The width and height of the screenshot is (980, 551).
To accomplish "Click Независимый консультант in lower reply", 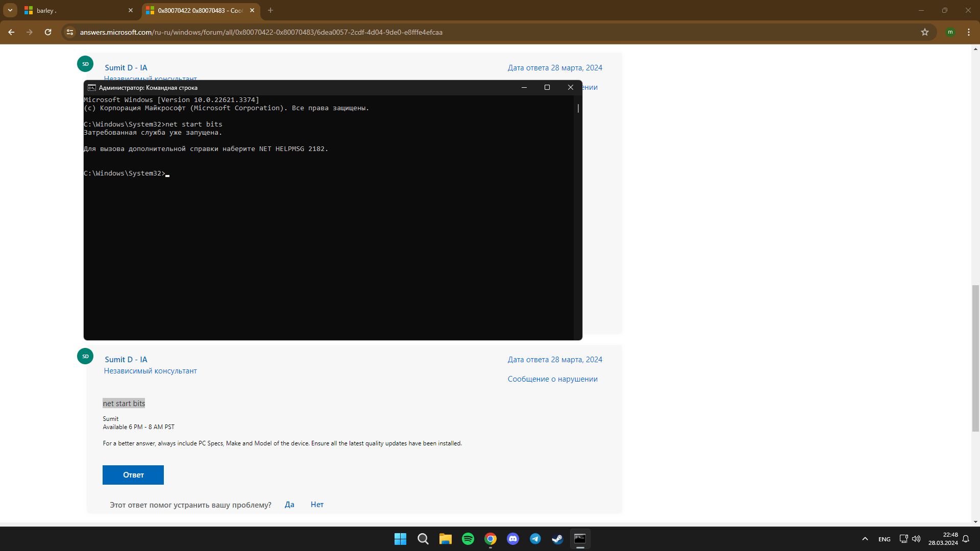I will (x=150, y=371).
